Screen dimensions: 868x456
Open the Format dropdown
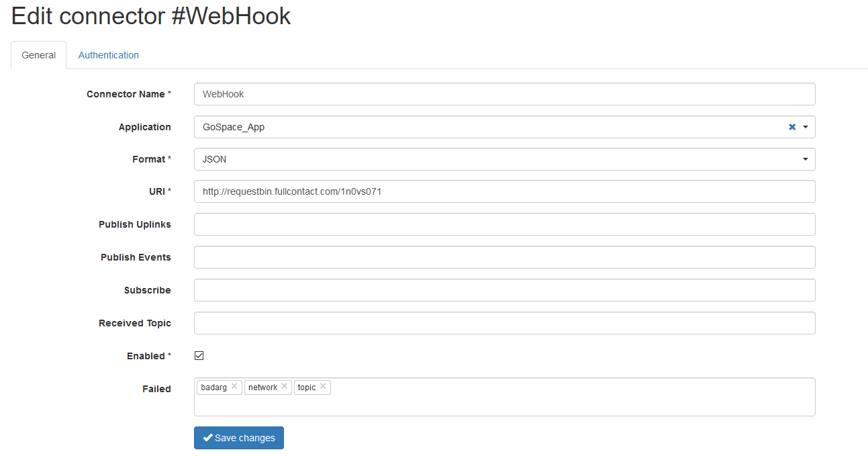[x=805, y=159]
